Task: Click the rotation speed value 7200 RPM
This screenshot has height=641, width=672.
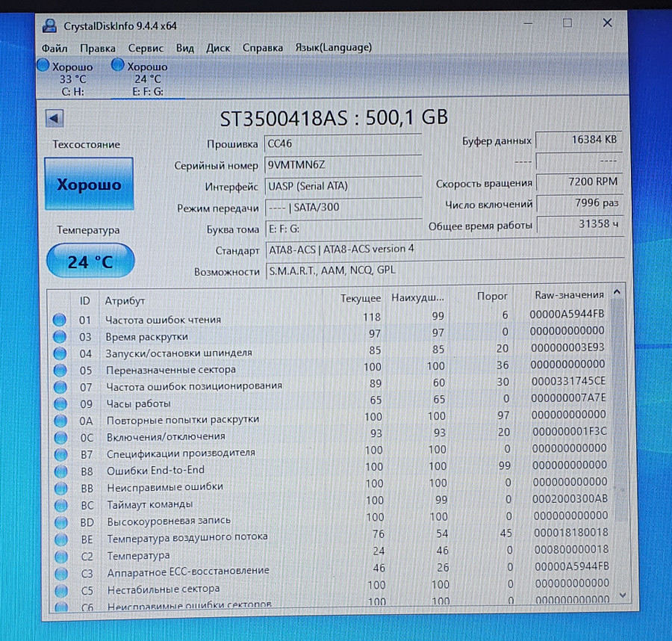Action: [579, 182]
